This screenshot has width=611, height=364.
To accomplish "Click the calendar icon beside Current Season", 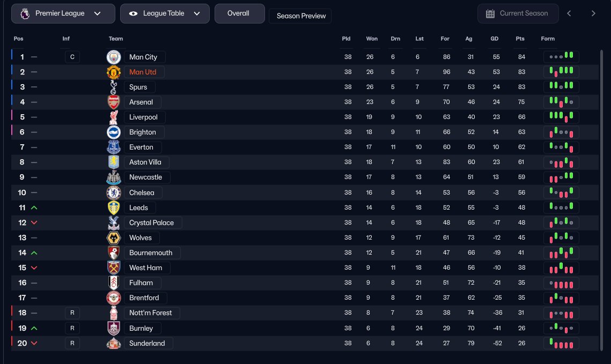I will 490,13.
